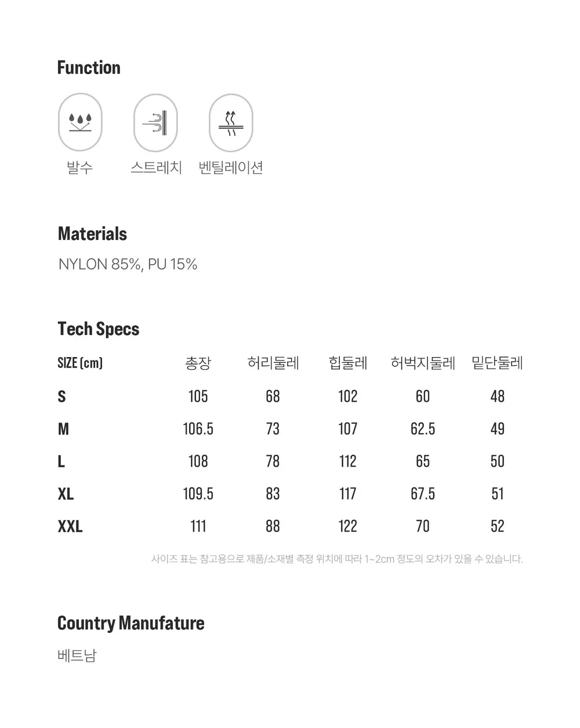Click the water repellent (발수) droplet icon
Screen dimensions: 580x728
point(80,122)
